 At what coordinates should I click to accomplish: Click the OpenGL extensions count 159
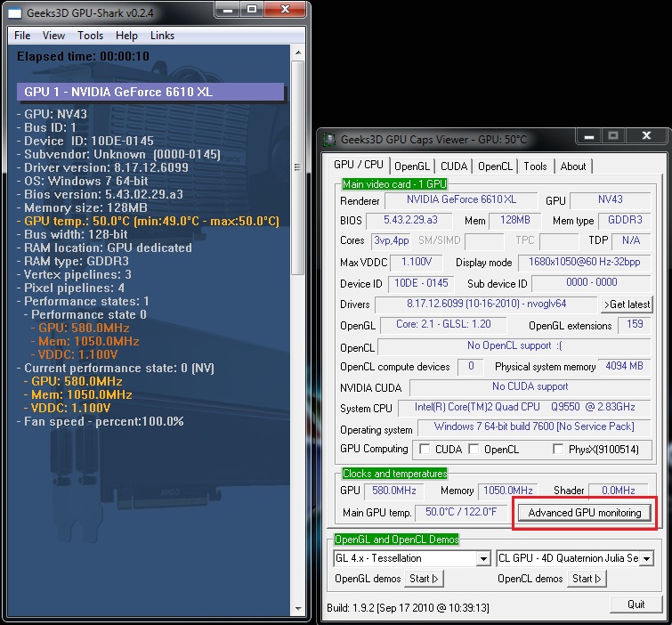[x=635, y=324]
